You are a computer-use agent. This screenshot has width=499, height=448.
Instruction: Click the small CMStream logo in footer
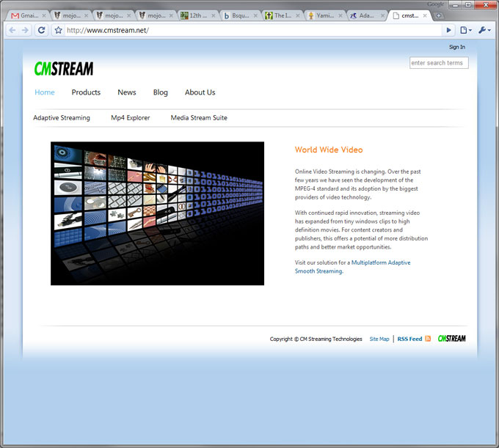pyautogui.click(x=451, y=339)
